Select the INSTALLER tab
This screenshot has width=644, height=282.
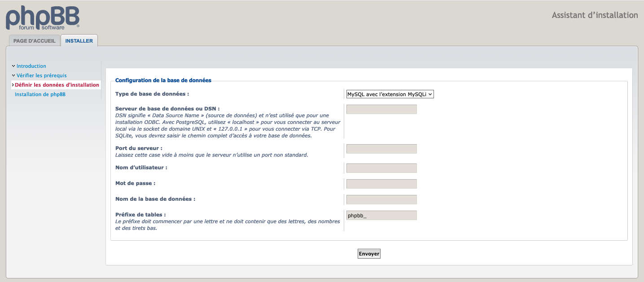pyautogui.click(x=79, y=41)
